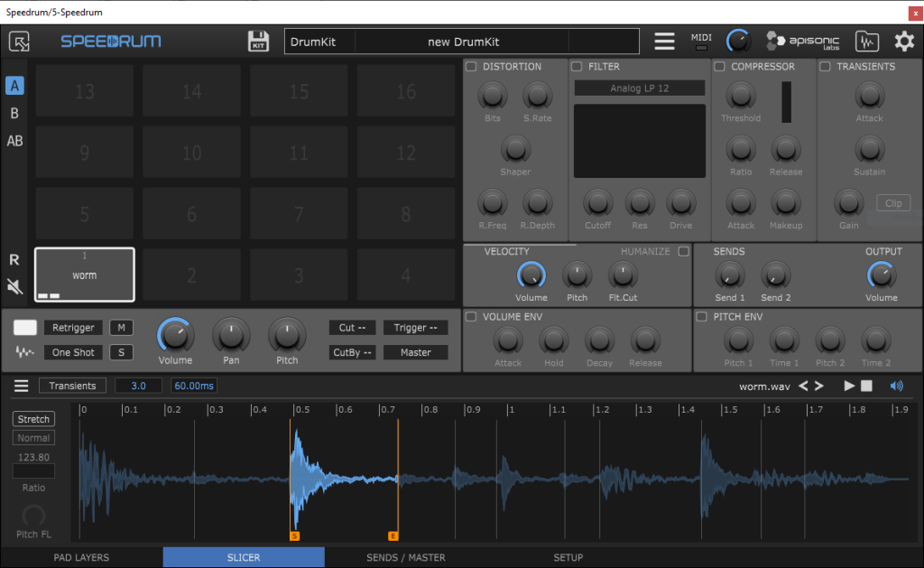Open the Master output routing dropdown
Image resolution: width=924 pixels, height=568 pixels.
(x=416, y=352)
